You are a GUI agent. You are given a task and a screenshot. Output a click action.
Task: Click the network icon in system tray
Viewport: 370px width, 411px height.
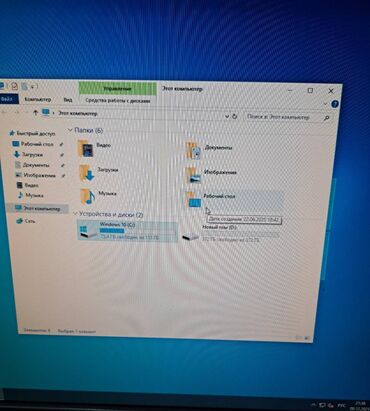coord(322,405)
